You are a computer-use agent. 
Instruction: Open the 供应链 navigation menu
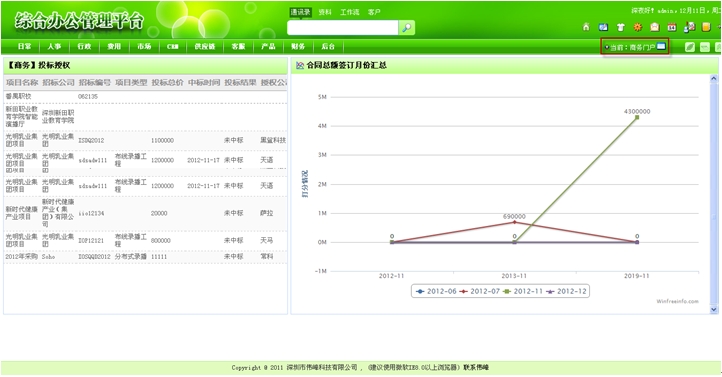tap(204, 46)
